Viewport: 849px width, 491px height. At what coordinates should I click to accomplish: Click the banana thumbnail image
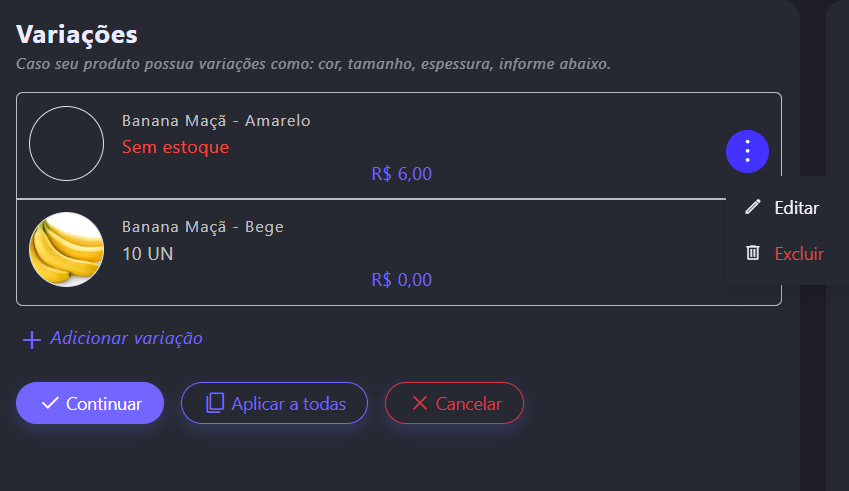coord(66,250)
